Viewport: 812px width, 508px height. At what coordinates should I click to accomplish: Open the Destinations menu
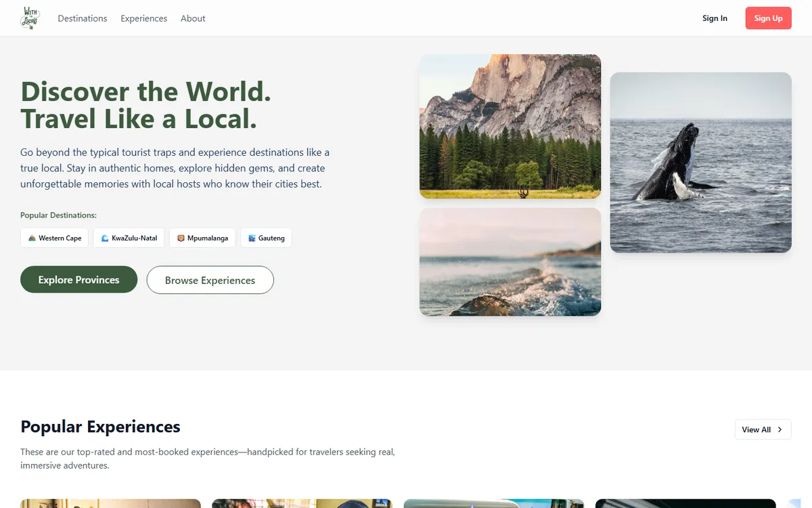[x=83, y=18]
